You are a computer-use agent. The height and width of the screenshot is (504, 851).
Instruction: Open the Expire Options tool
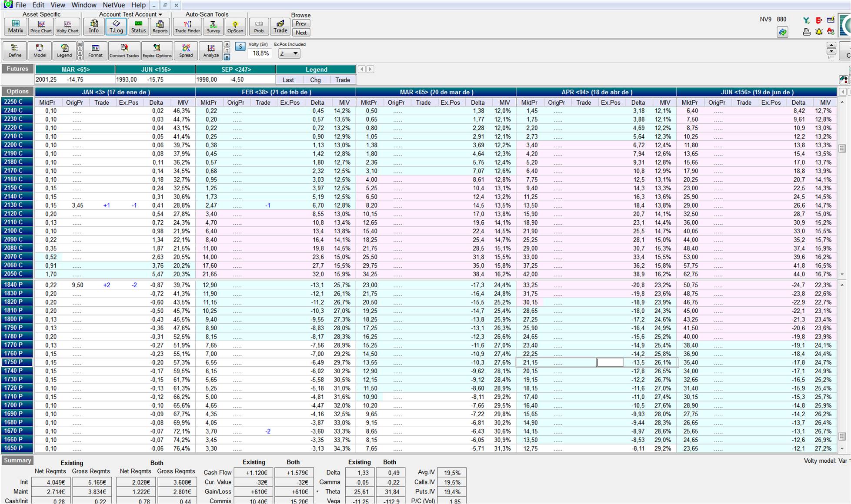tap(157, 50)
